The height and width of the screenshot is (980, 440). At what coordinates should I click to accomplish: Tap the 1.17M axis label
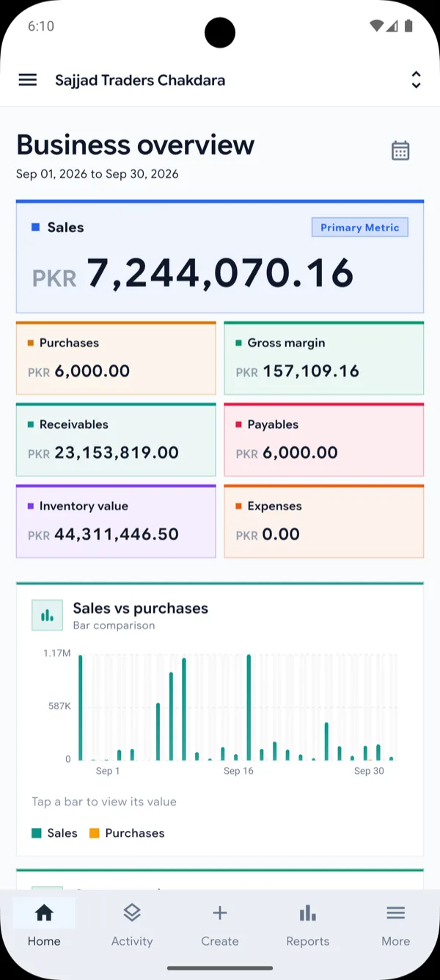tap(56, 653)
